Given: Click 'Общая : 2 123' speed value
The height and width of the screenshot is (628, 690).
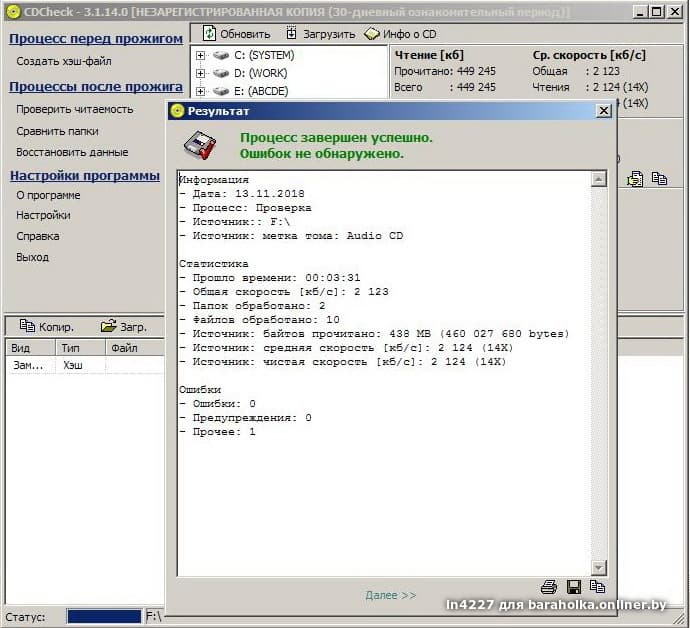Looking at the screenshot, I should pyautogui.click(x=576, y=71).
